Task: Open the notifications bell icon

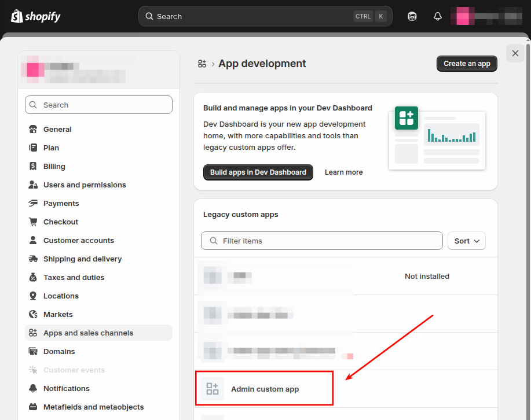Action: 438,16
